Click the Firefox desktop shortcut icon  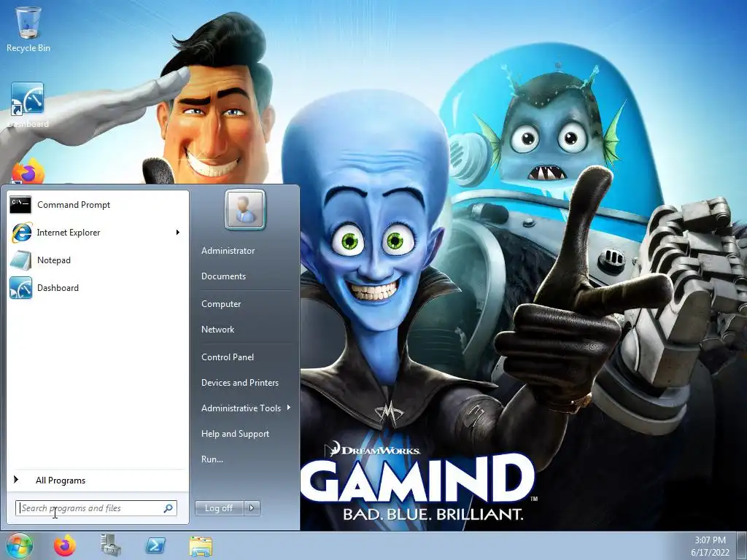click(28, 172)
